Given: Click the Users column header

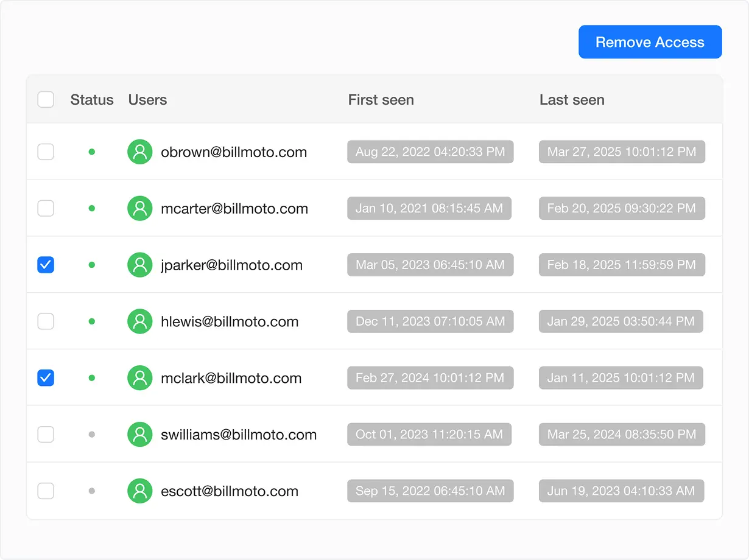Looking at the screenshot, I should pyautogui.click(x=147, y=99).
